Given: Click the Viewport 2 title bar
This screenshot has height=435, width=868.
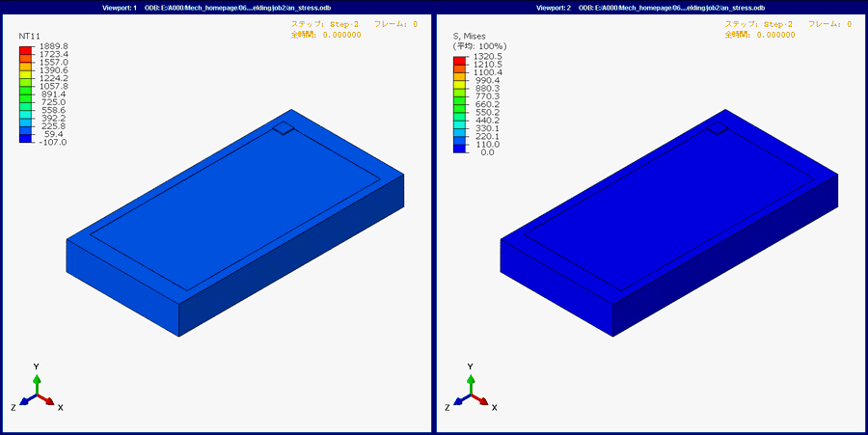Looking at the screenshot, I should coord(650,8).
